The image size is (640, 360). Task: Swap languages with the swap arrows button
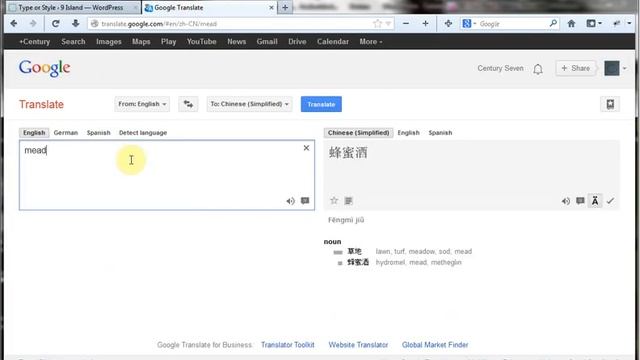pyautogui.click(x=188, y=104)
